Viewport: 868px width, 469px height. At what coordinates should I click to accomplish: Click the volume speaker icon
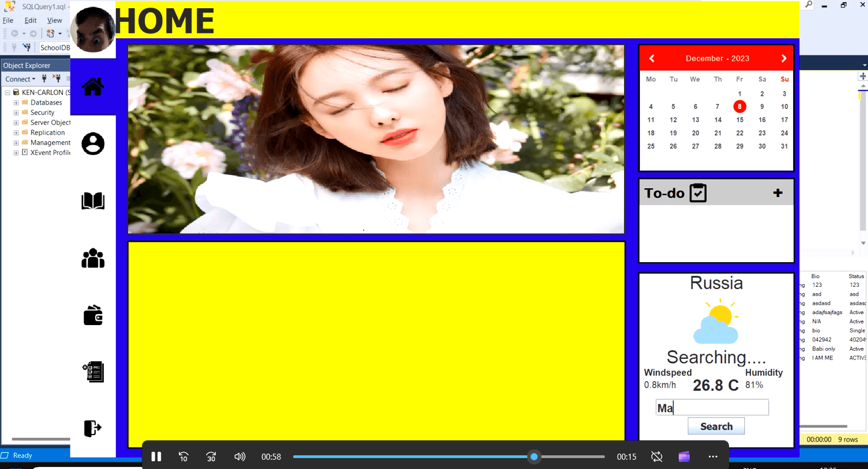[240, 456]
